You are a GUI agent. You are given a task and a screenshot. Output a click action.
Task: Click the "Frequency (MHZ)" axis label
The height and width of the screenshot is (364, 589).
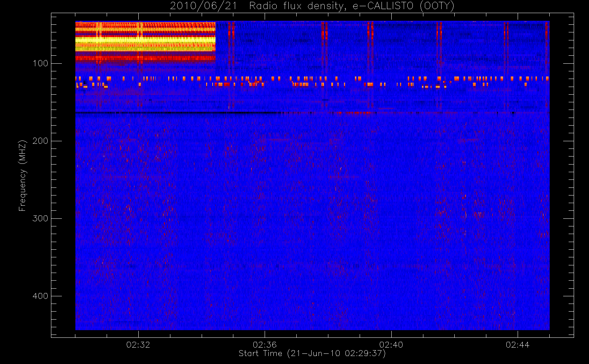coord(23,175)
